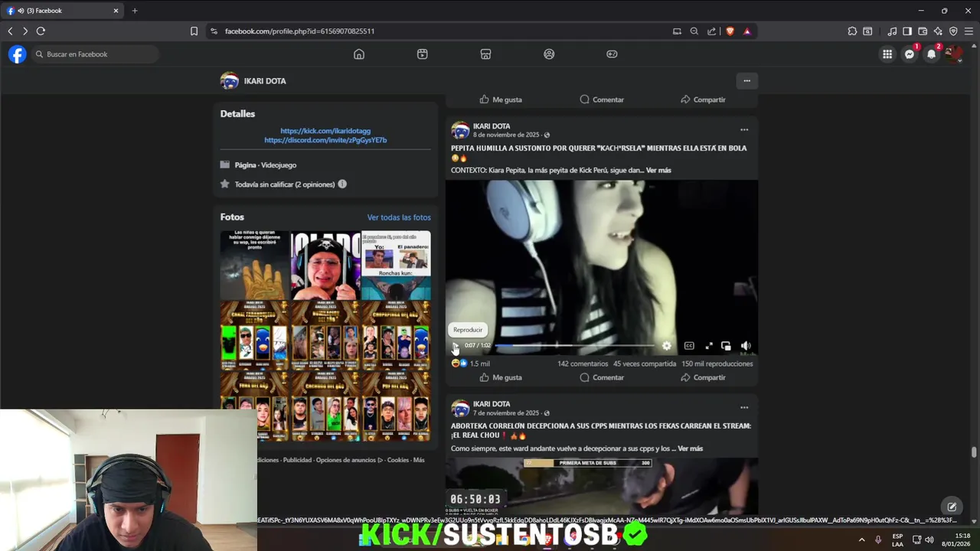Viewport: 980px width, 551px height.
Task: Go back in the browser
Action: pos(10,31)
